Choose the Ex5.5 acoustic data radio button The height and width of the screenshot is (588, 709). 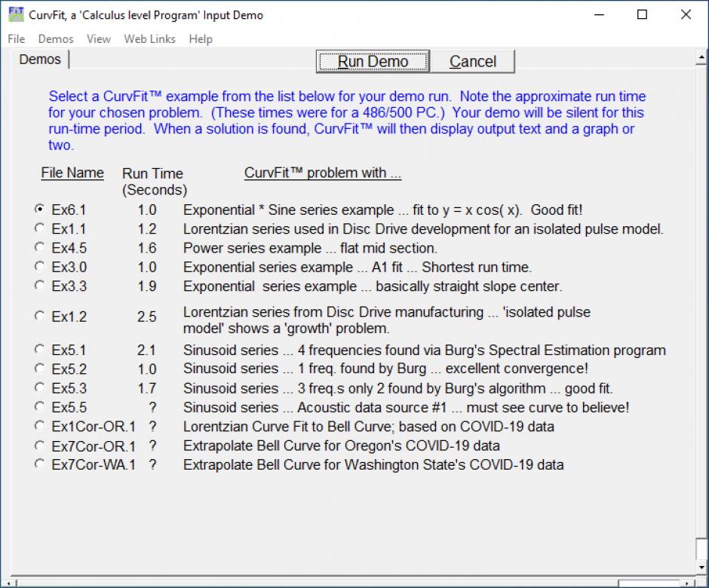(x=40, y=406)
